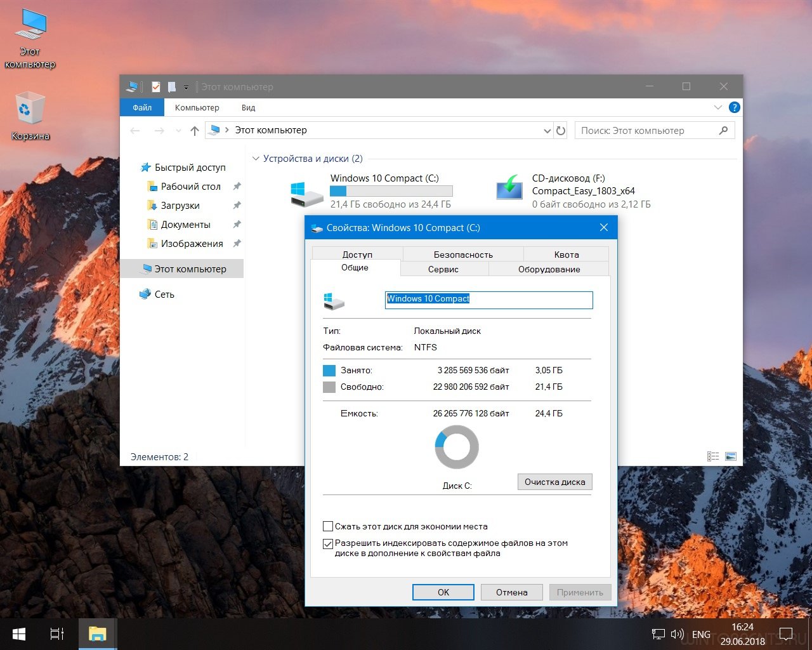Open the address bar history dropdown
The image size is (812, 650).
pyautogui.click(x=547, y=131)
